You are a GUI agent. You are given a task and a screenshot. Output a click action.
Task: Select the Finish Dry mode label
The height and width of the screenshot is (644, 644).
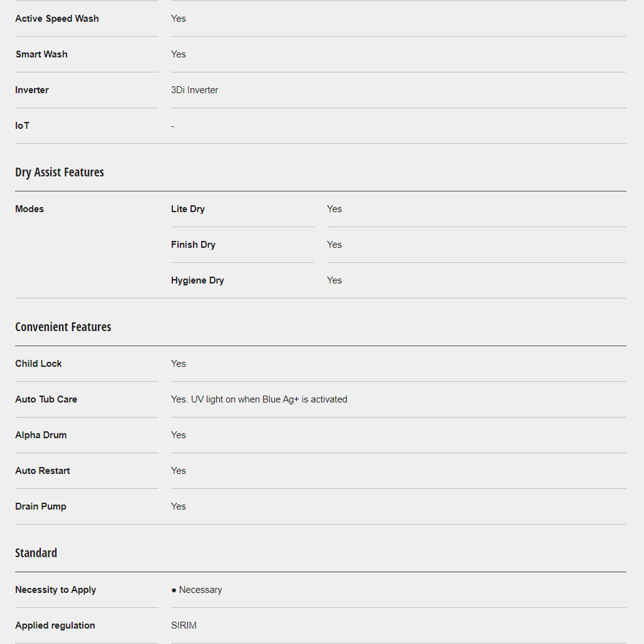click(193, 244)
